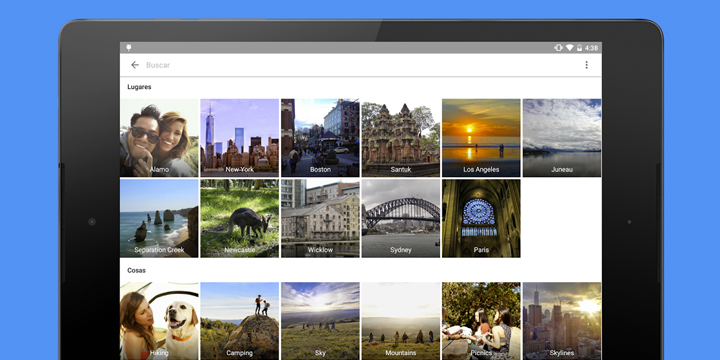Tap the notification icon in status bar

[129, 48]
